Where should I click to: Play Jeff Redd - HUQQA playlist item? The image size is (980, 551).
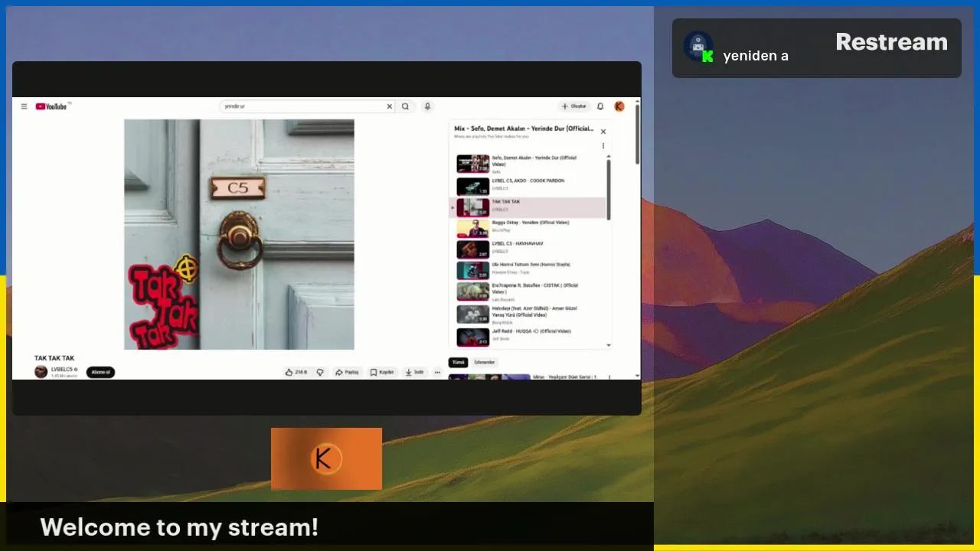coord(527,337)
